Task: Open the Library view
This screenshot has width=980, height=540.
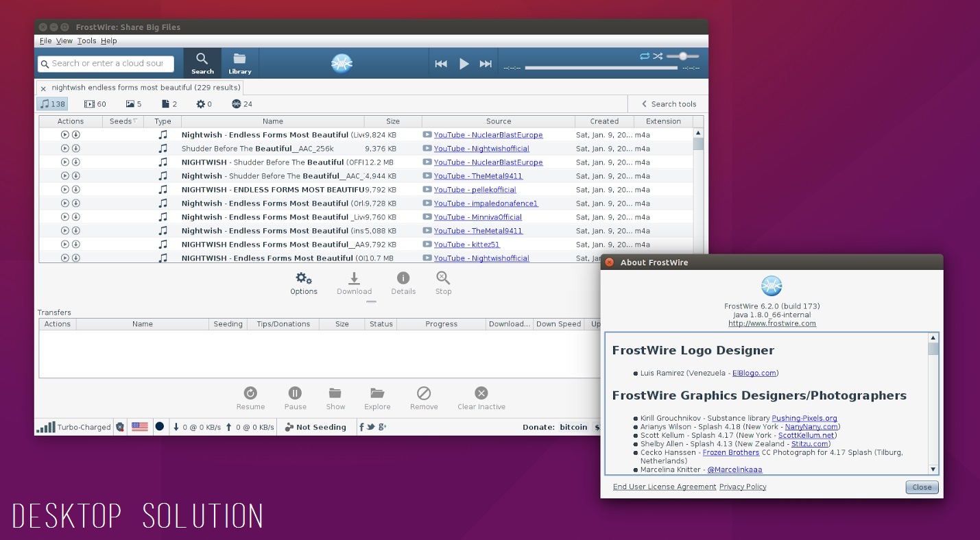Action: click(x=239, y=62)
